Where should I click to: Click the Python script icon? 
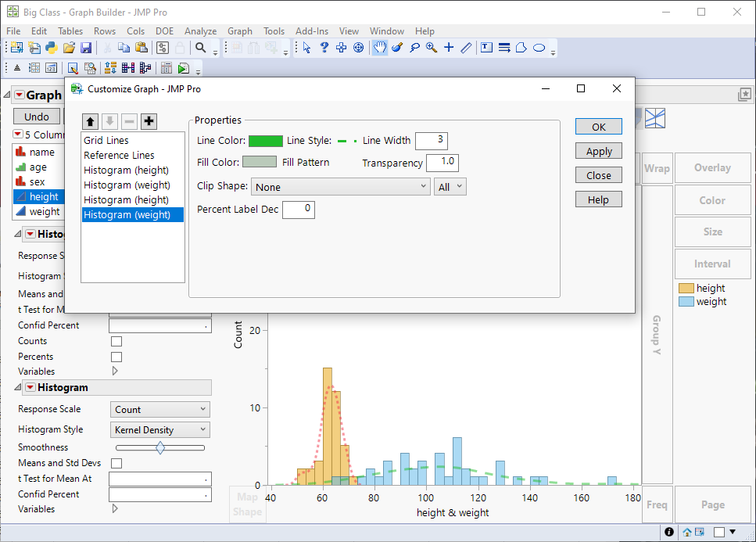[52, 48]
